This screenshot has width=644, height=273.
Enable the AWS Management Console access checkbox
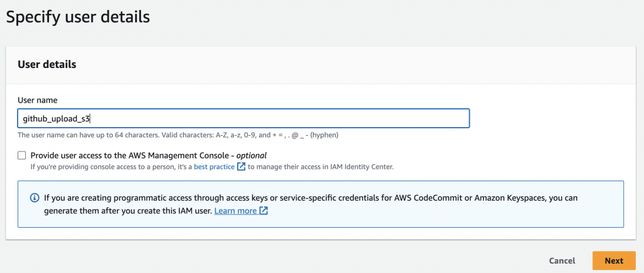coord(22,155)
